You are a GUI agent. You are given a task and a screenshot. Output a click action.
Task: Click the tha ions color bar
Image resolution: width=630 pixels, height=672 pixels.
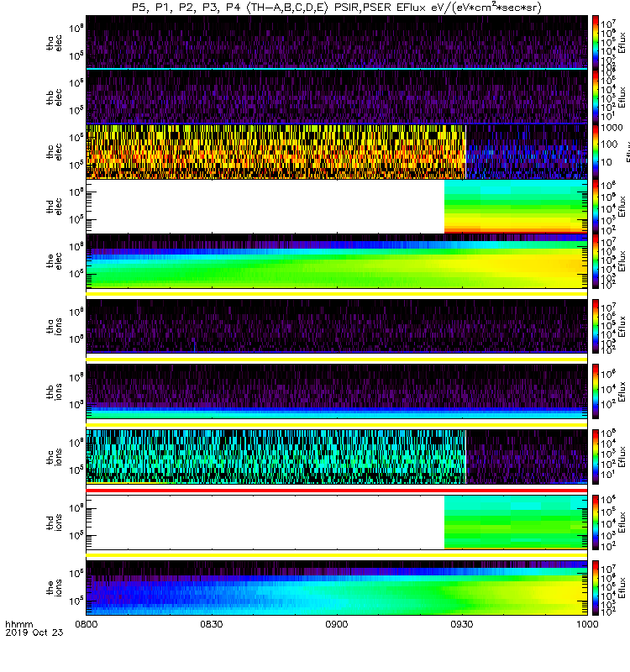(596, 326)
